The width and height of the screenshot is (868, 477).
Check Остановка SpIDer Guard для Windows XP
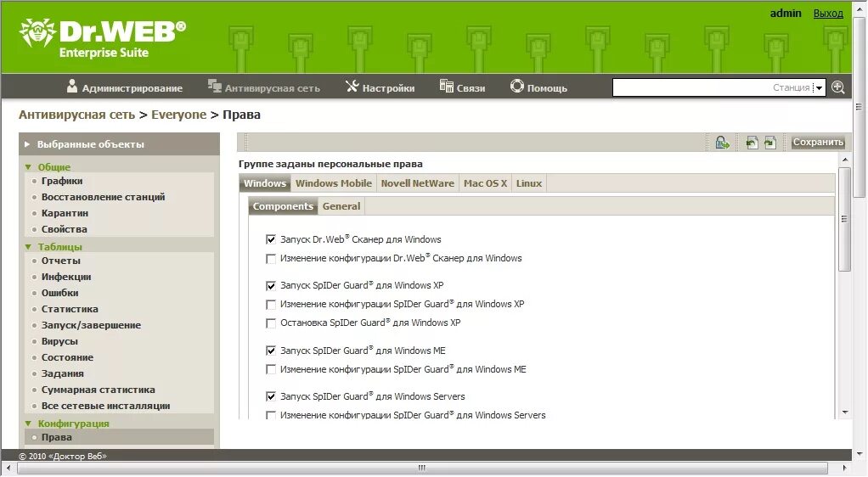coord(271,323)
